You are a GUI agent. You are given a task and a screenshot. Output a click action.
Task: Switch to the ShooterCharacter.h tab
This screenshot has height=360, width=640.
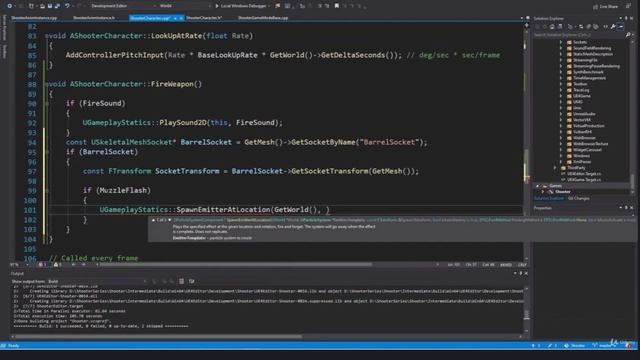[204, 18]
